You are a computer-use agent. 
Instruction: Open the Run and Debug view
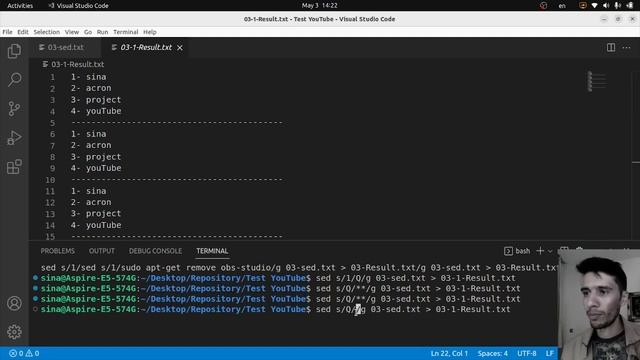click(14, 138)
